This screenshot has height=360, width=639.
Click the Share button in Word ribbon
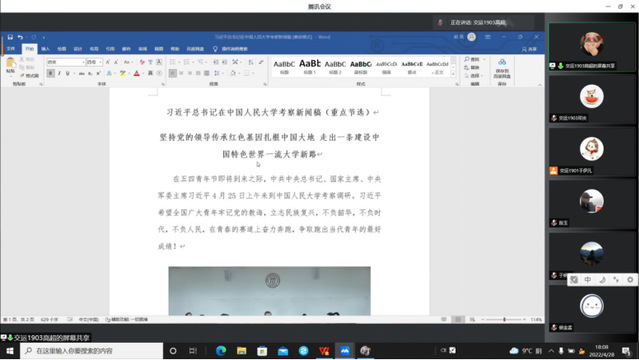[529, 49]
